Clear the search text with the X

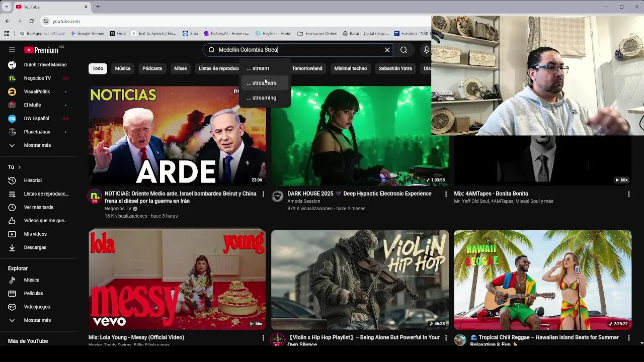point(387,50)
